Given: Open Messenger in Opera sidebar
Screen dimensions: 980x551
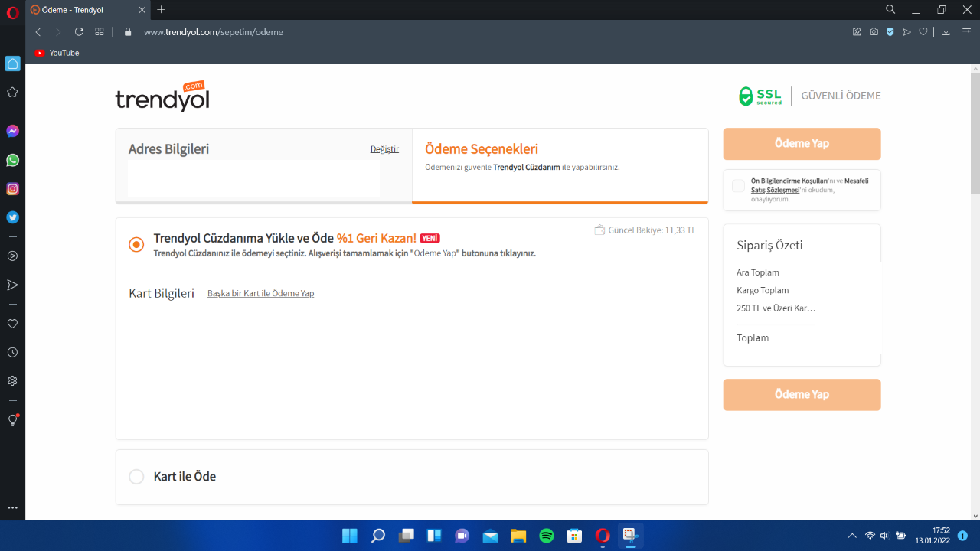Looking at the screenshot, I should tap(12, 132).
